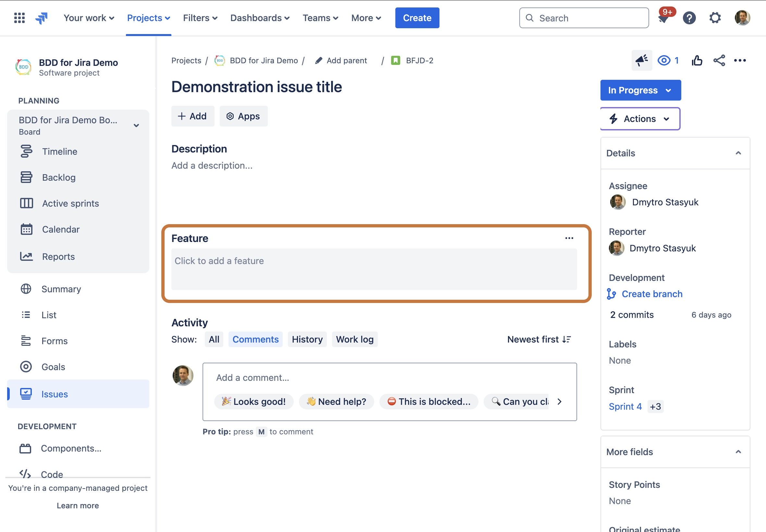Click the Apps button

point(243,116)
